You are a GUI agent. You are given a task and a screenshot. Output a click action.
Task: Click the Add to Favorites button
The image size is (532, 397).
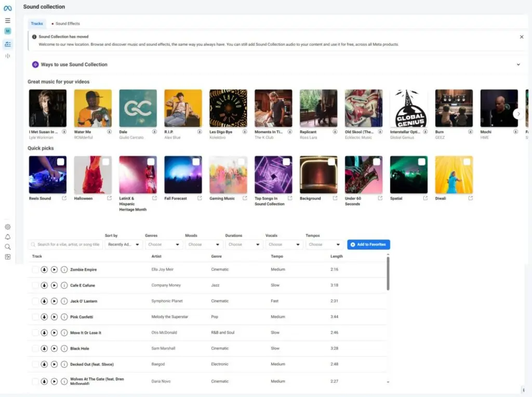click(x=368, y=244)
